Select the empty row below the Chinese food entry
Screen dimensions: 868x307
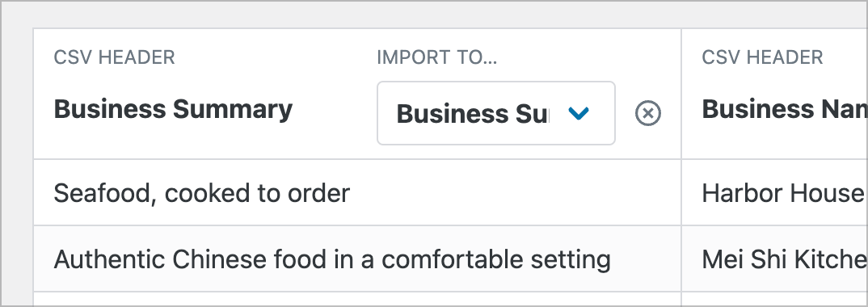(357, 299)
